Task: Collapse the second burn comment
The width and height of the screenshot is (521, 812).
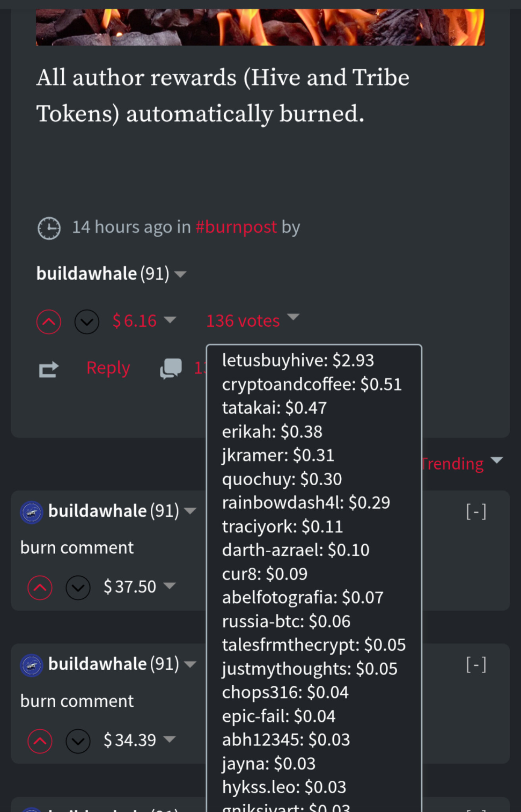Action: point(476,665)
